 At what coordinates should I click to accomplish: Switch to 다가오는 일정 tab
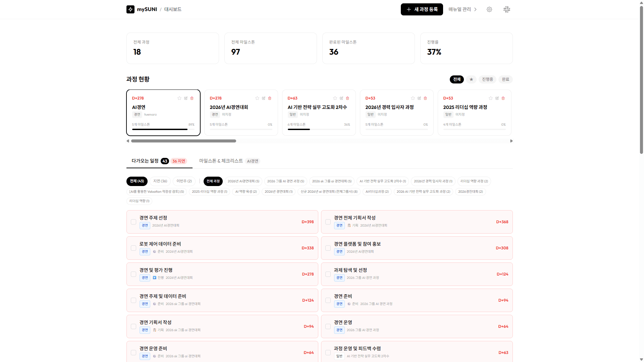[159, 161]
